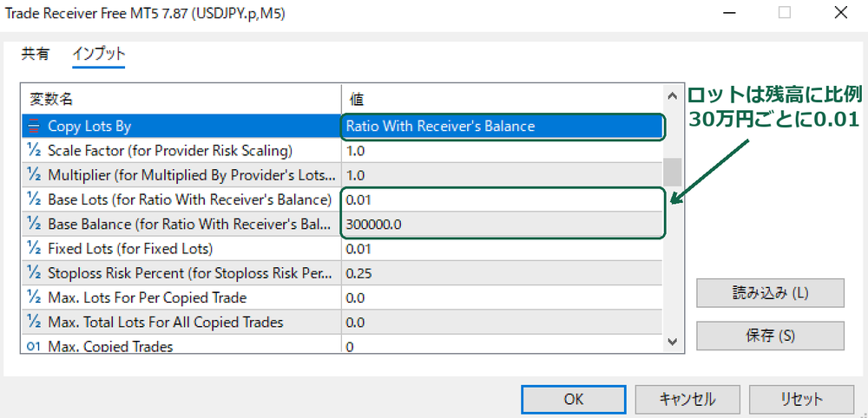Open the Ratio With Receiver's Balance dropdown
Image resolution: width=868 pixels, height=418 pixels.
(x=502, y=127)
